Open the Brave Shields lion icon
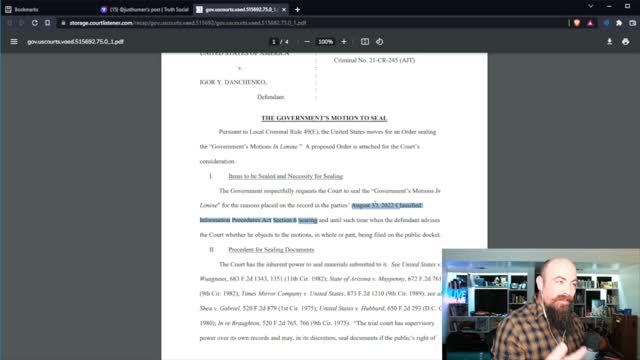Image resolution: width=640 pixels, height=360 pixels. coord(577,23)
